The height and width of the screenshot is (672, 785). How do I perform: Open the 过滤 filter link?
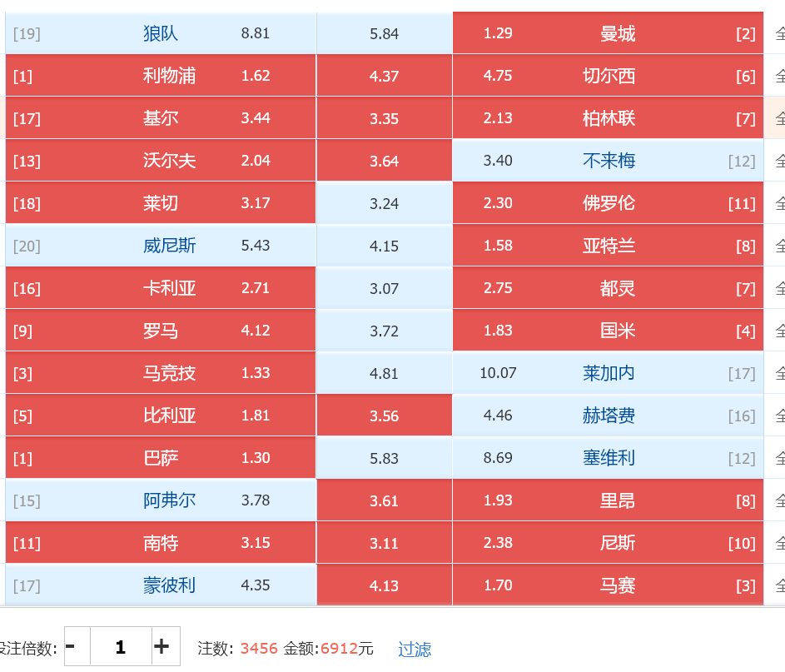[414, 650]
